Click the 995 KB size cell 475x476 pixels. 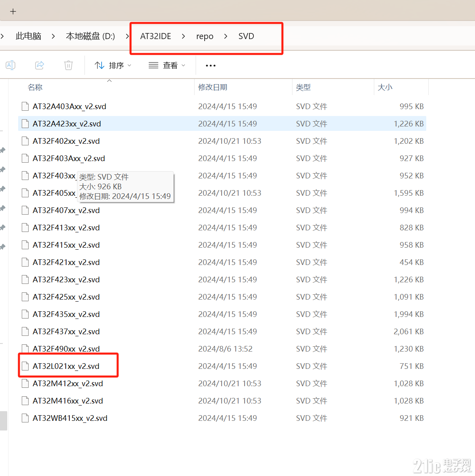click(x=411, y=107)
